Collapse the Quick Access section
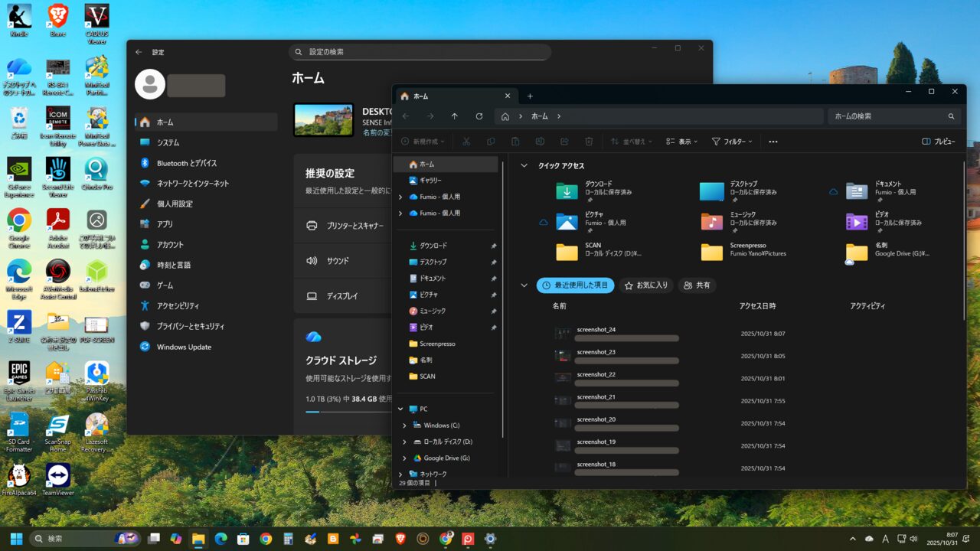This screenshot has width=980, height=551. [524, 166]
